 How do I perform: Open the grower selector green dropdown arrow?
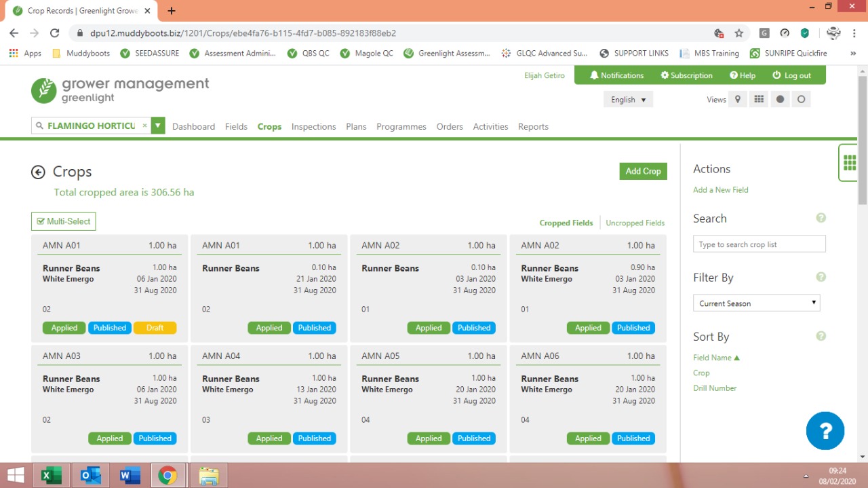point(158,126)
